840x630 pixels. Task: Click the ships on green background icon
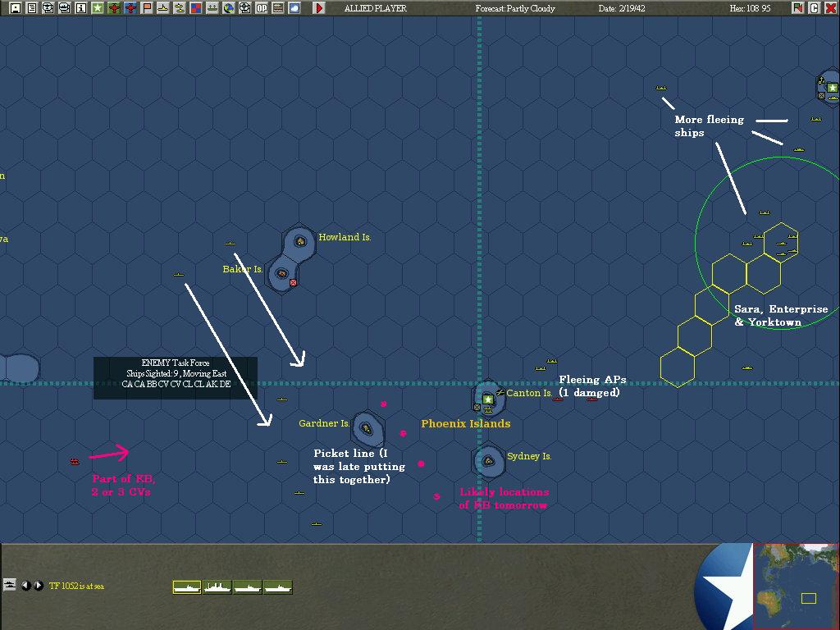pyautogui.click(x=212, y=8)
